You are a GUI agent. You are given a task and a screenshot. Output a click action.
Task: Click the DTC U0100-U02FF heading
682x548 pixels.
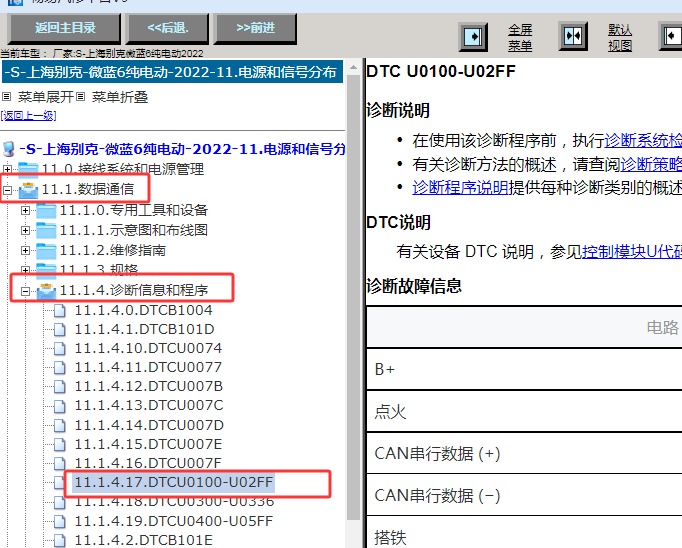[x=441, y=71]
